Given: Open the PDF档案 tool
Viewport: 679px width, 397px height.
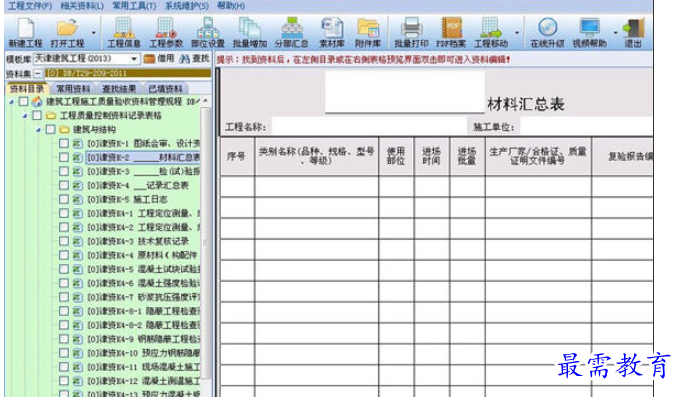Looking at the screenshot, I should [x=451, y=33].
